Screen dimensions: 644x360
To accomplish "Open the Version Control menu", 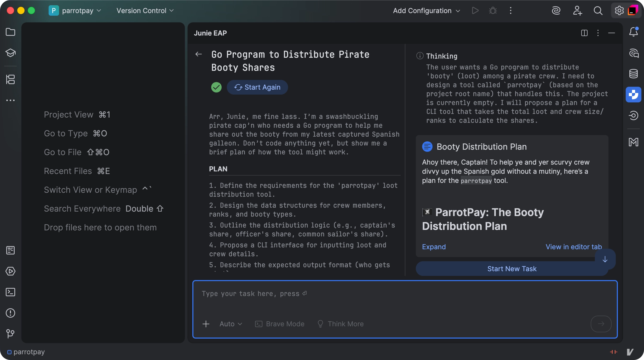I will tap(145, 11).
